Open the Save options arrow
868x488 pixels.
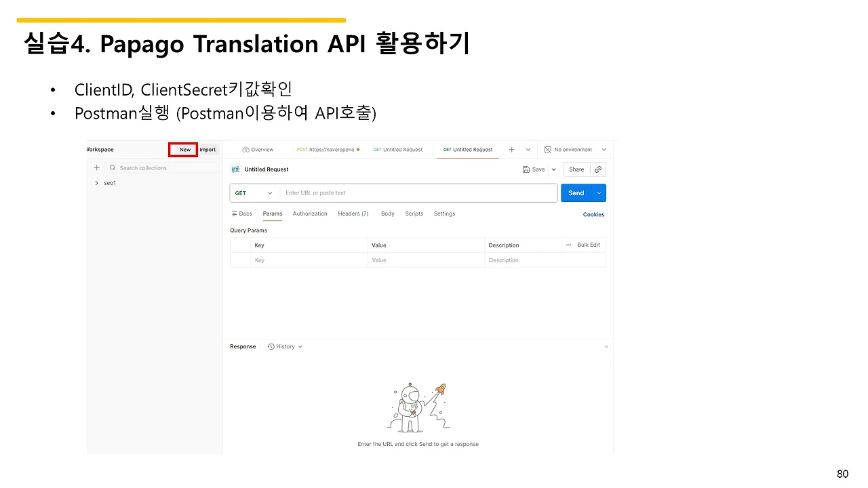point(553,169)
